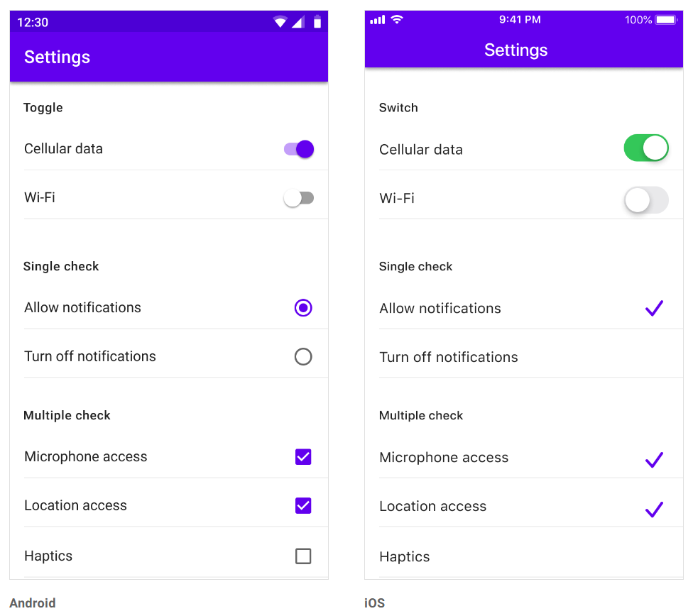Check the Android Haptics checkbox
The image size is (693, 616).
coord(303,556)
